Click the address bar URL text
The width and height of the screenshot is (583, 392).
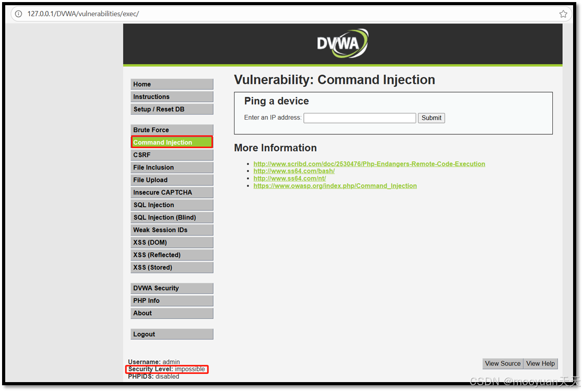[83, 14]
